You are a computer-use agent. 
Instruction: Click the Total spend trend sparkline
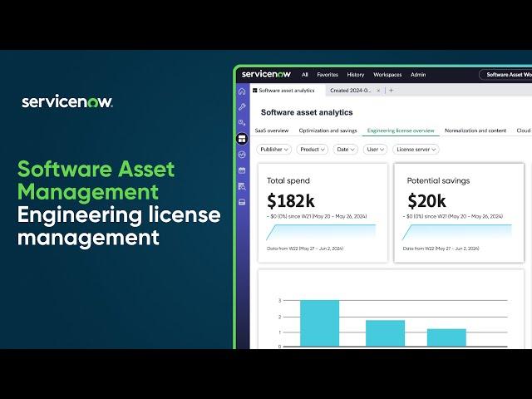[x=322, y=232]
